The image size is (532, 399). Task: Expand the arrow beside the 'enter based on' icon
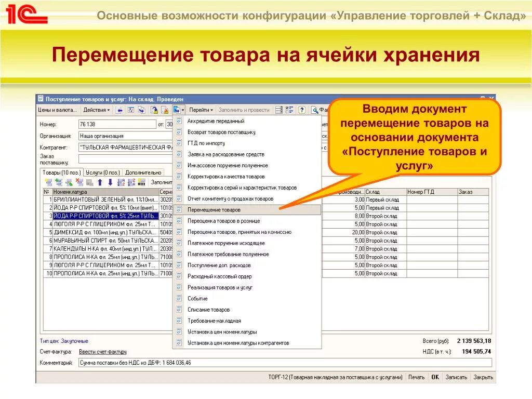click(x=183, y=110)
